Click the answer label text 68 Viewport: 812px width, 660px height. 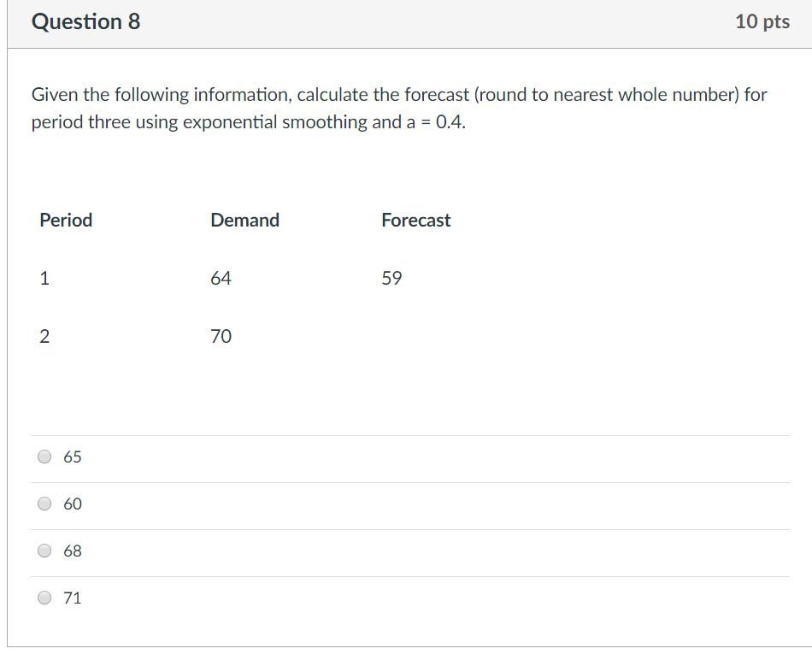coord(73,551)
